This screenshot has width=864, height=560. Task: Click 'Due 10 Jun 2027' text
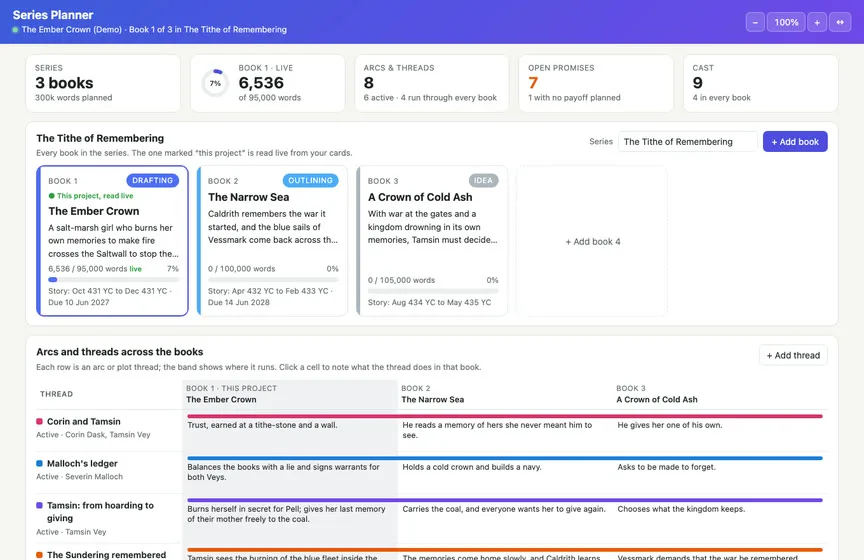tap(79, 302)
